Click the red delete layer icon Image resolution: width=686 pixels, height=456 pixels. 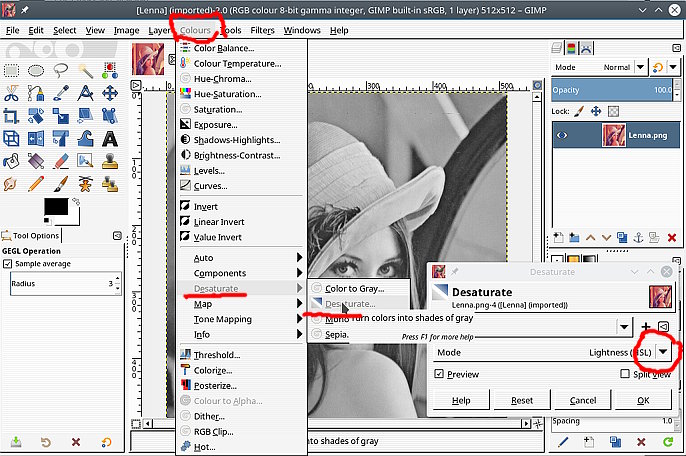tap(672, 238)
